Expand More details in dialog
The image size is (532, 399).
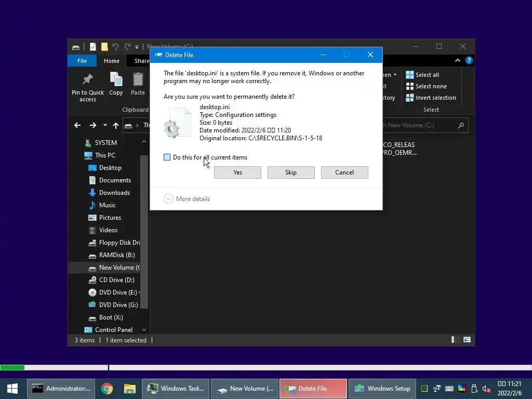point(187,199)
